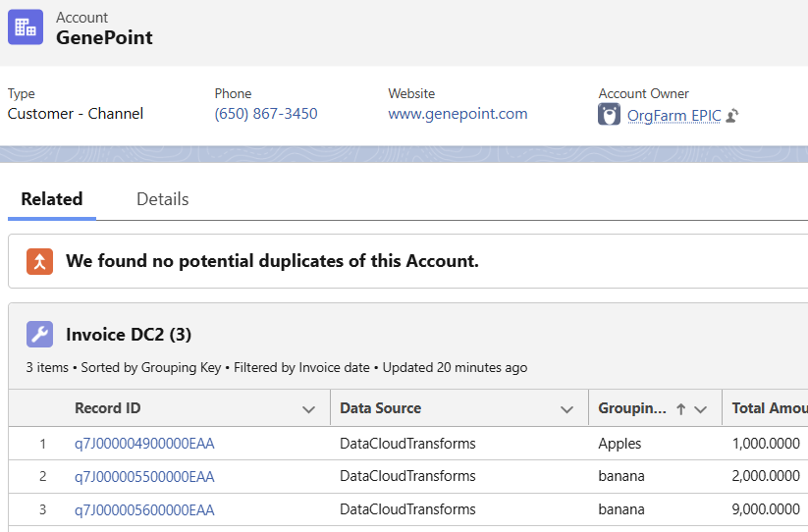The image size is (808, 532).
Task: Open the www.genepoint.com website link
Action: click(x=458, y=113)
